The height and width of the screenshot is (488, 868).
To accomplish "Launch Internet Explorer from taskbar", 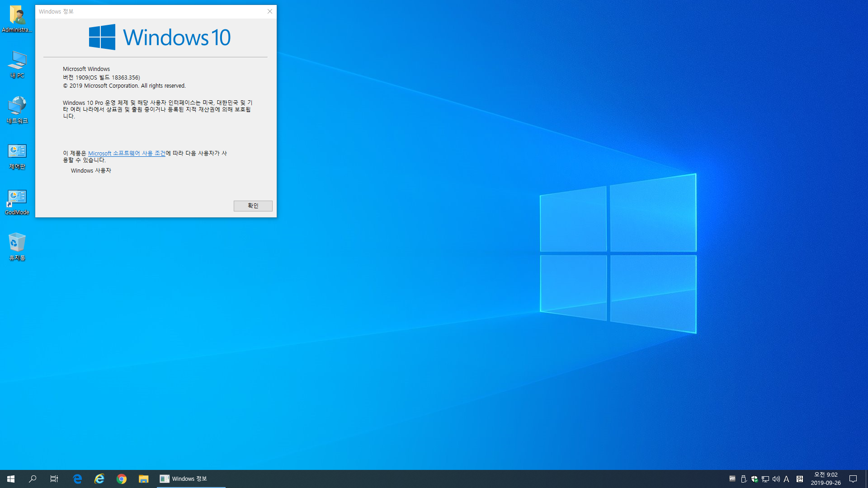I will (x=99, y=479).
